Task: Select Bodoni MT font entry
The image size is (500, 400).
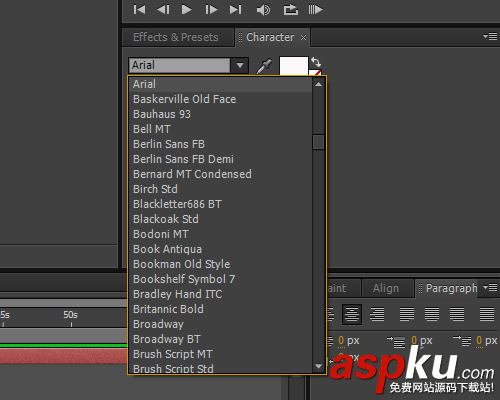Action: (220, 234)
